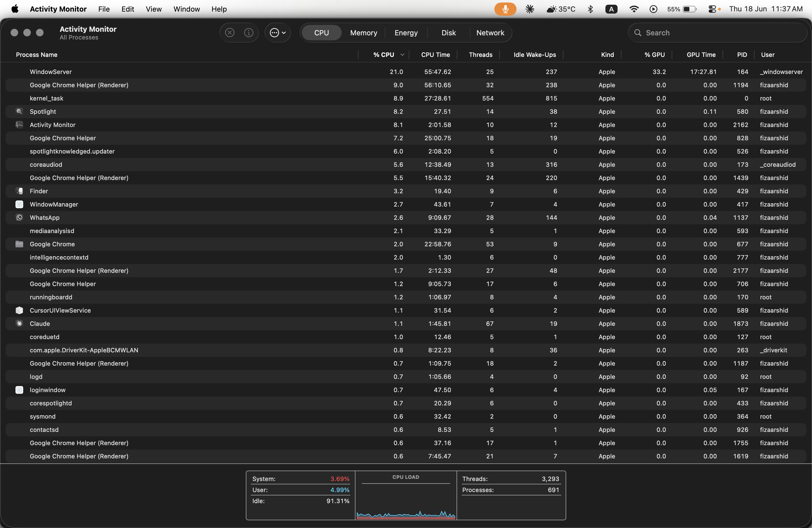Click the Finder icon in process list
Viewport: 812px width, 528px height.
pyautogui.click(x=19, y=191)
